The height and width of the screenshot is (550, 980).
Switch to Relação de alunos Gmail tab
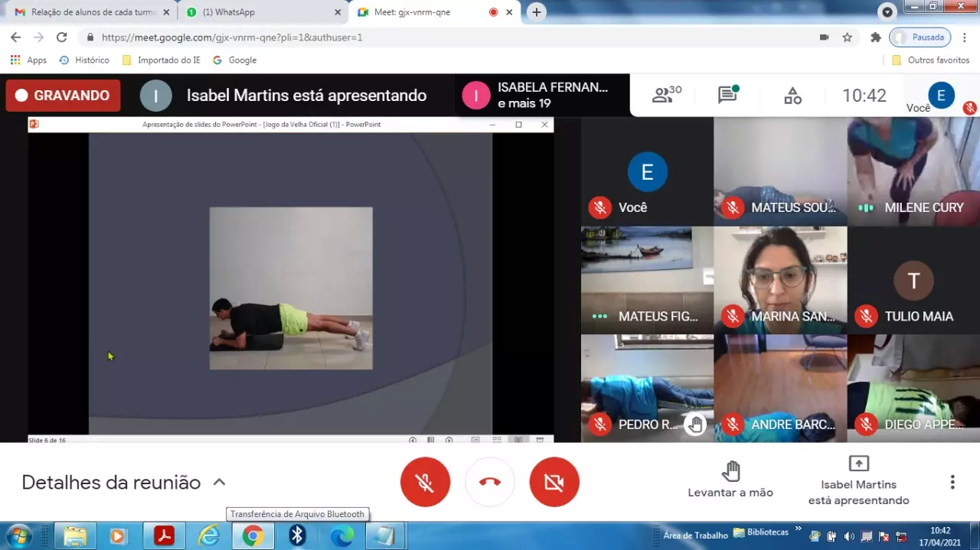(x=88, y=12)
